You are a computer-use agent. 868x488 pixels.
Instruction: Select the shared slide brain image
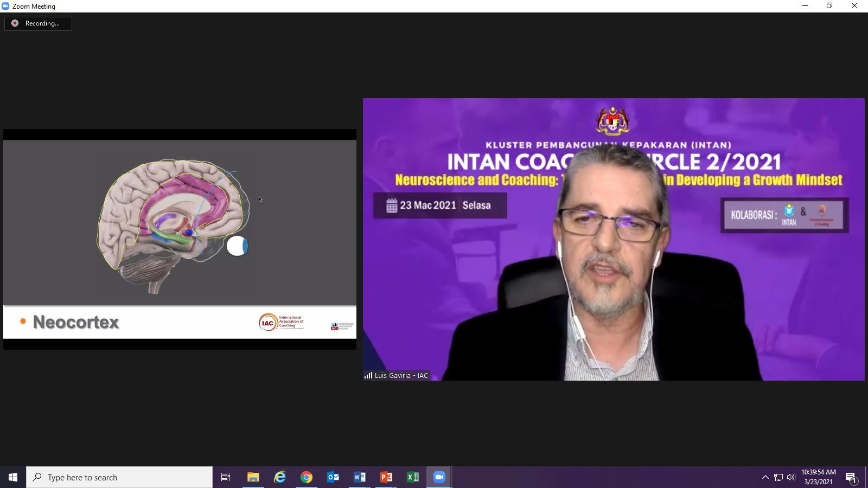click(x=174, y=226)
